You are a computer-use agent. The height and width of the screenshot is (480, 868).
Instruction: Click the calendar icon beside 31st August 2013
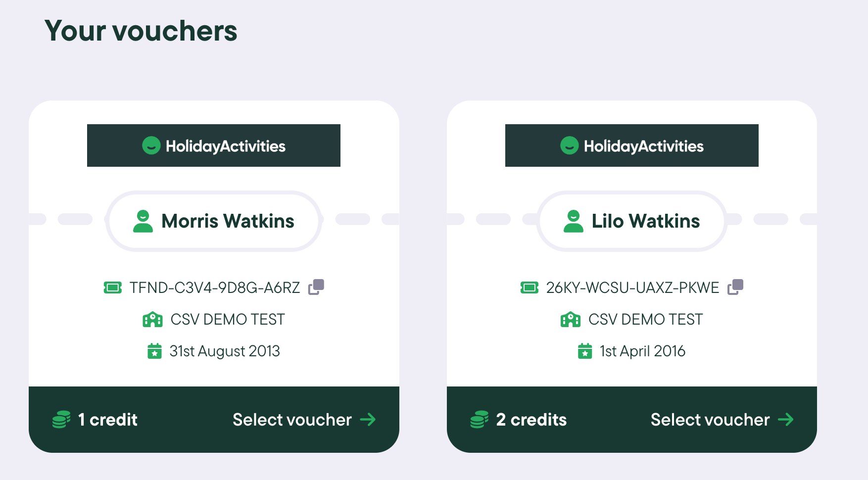pos(155,351)
